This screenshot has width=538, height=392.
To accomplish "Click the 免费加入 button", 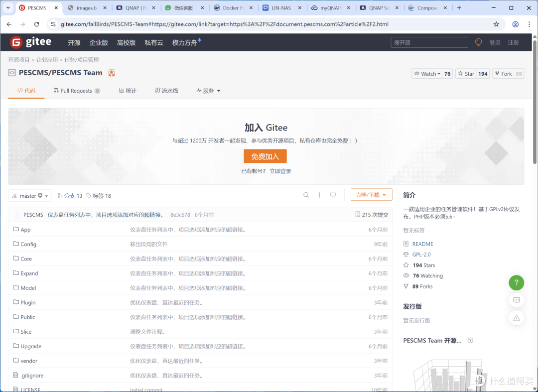I will tap(265, 156).
